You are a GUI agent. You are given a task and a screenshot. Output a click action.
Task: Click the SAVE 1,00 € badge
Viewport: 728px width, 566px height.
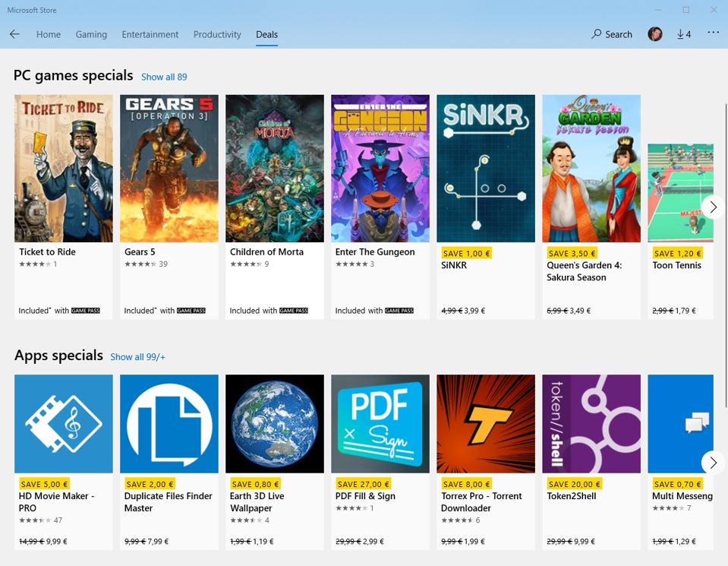click(x=466, y=253)
